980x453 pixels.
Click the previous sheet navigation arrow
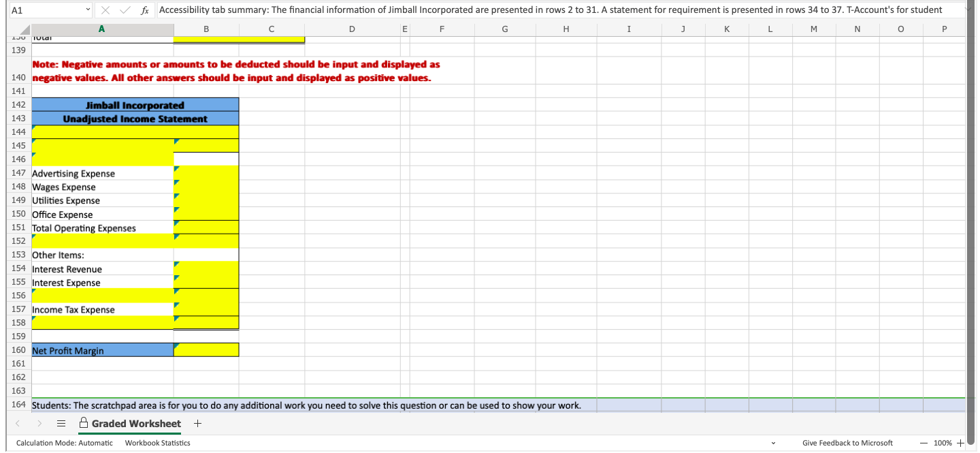18,423
